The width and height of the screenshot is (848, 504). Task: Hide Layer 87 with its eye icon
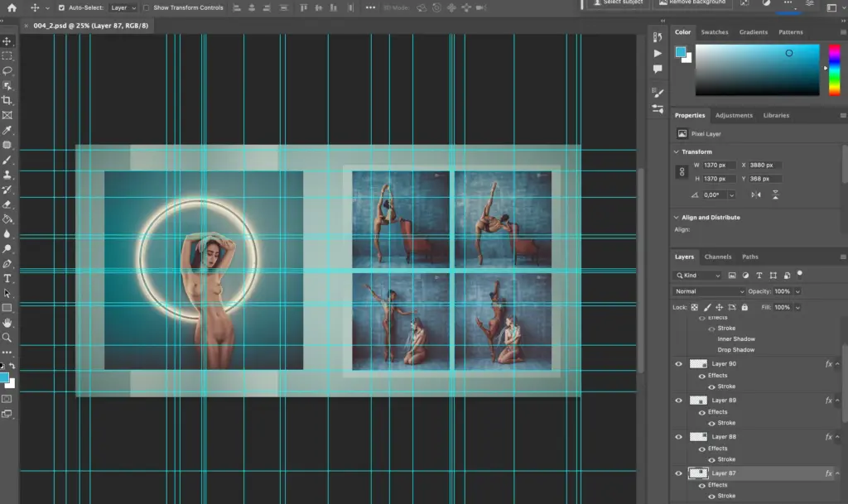click(679, 473)
